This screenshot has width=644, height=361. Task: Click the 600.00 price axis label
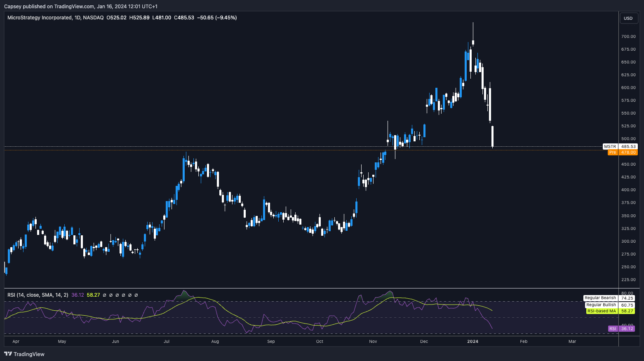tap(628, 87)
